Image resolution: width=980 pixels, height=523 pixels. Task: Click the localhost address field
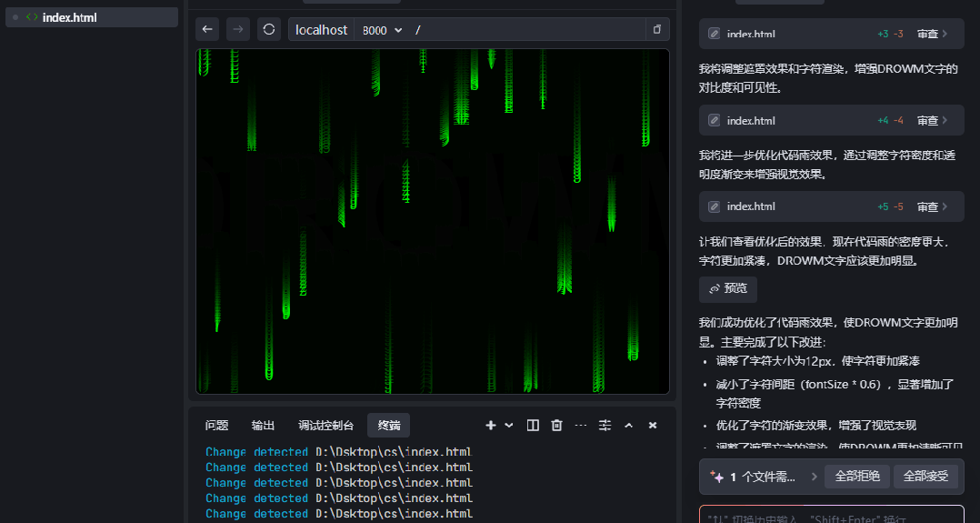point(321,29)
